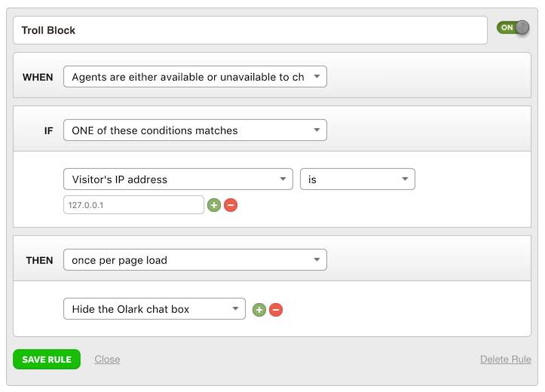Remove the IP address condition row
The image size is (545, 392).
(231, 205)
